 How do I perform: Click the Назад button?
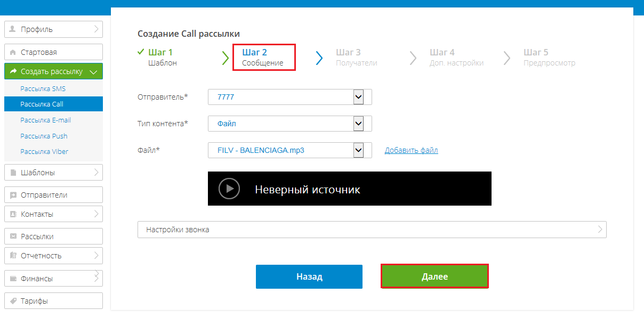[309, 277]
